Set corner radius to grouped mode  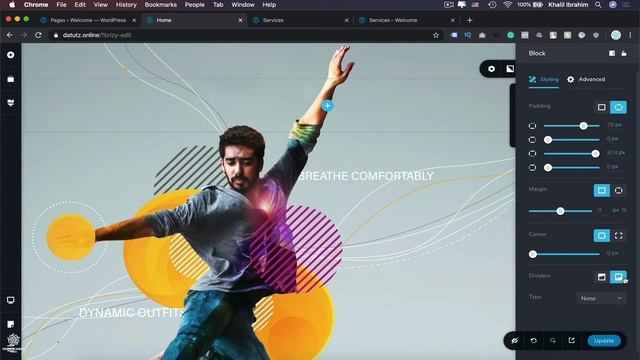point(602,236)
